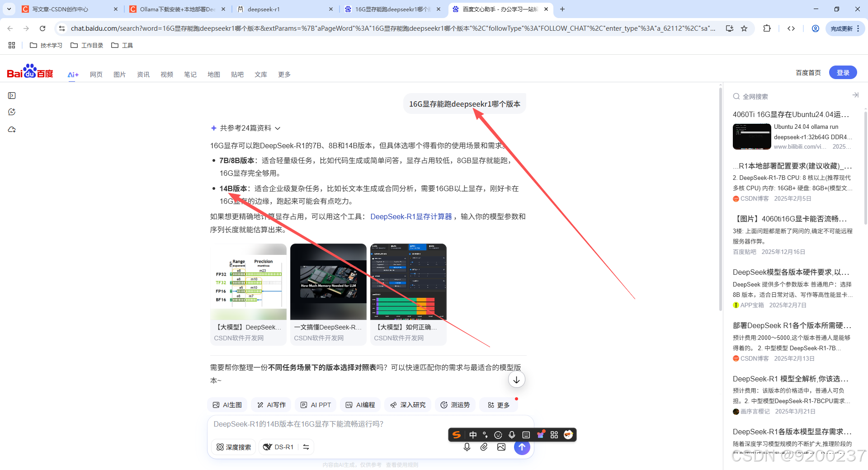Click the microphone voice input icon
The height and width of the screenshot is (470, 868).
[x=467, y=447]
